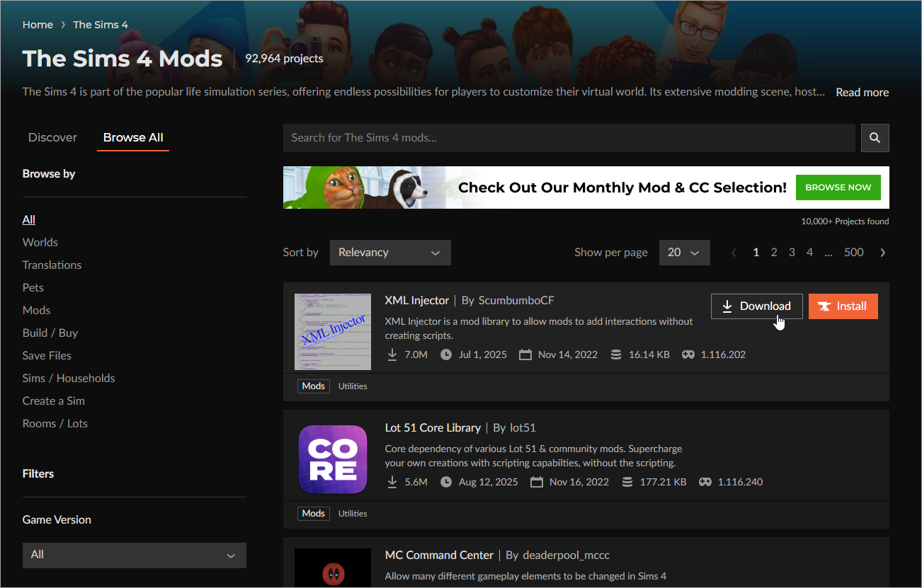922x588 pixels.
Task: Click the Utilities tag under XML Injector
Action: (353, 386)
